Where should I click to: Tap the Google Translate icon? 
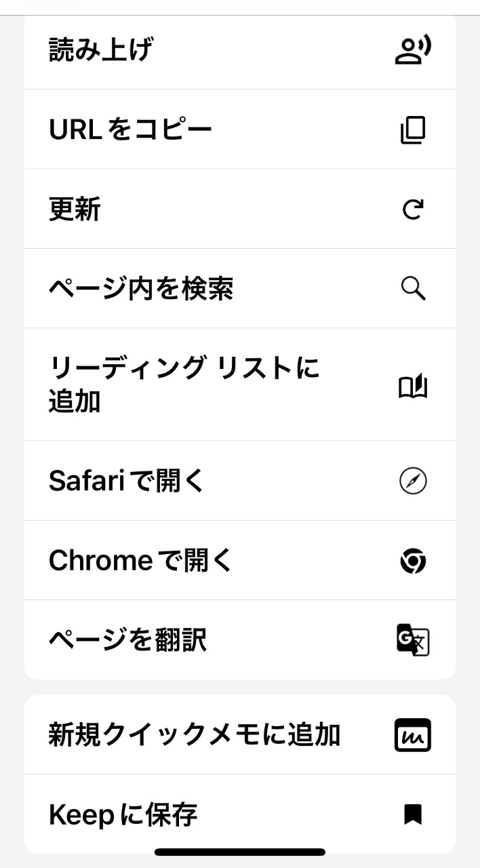pyautogui.click(x=413, y=640)
